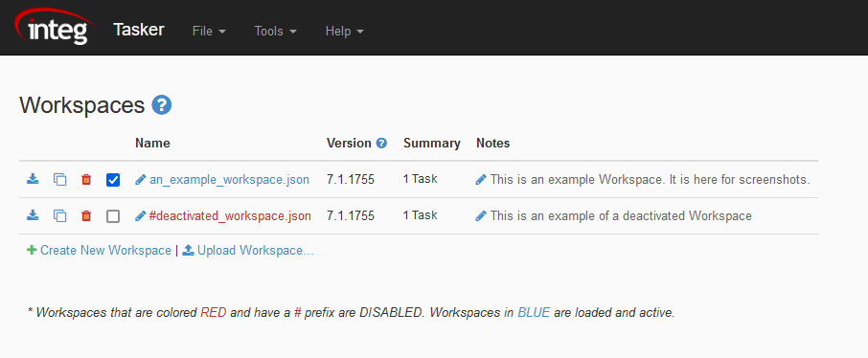Expand the Tools dropdown menu
Screen dimensions: 868x358
click(275, 31)
